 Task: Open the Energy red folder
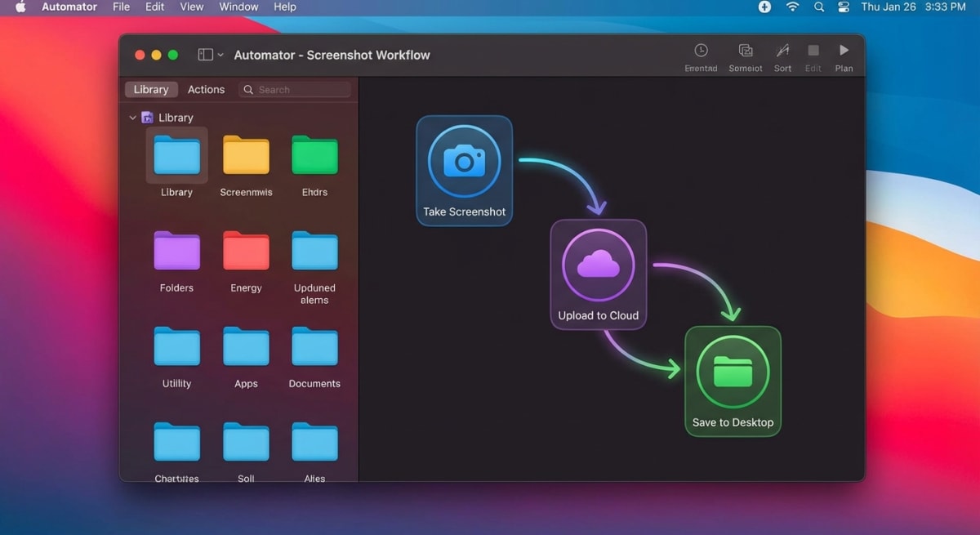point(246,251)
